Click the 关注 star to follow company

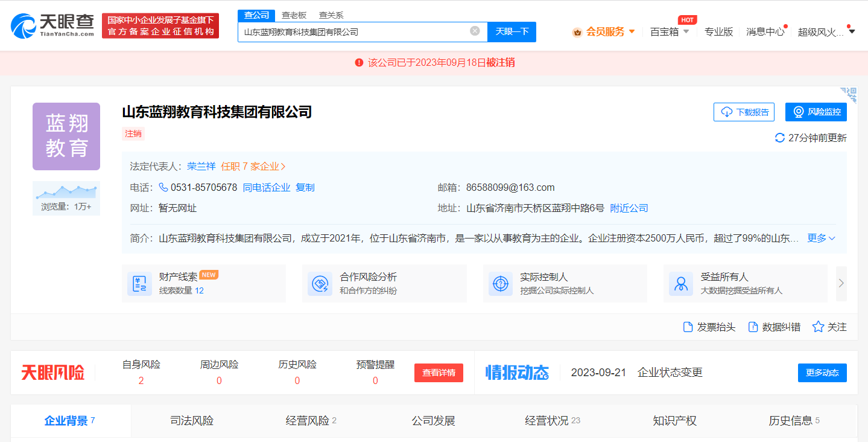coord(829,327)
